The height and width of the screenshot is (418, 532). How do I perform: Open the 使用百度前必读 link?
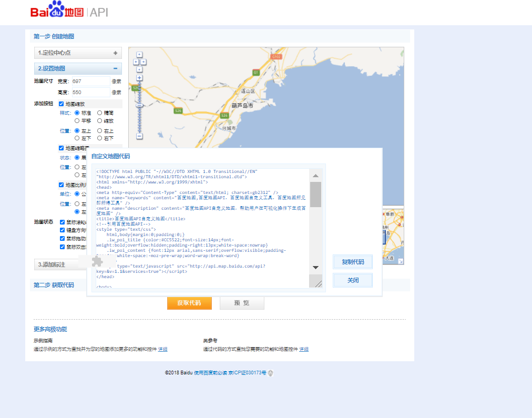pyautogui.click(x=210, y=373)
